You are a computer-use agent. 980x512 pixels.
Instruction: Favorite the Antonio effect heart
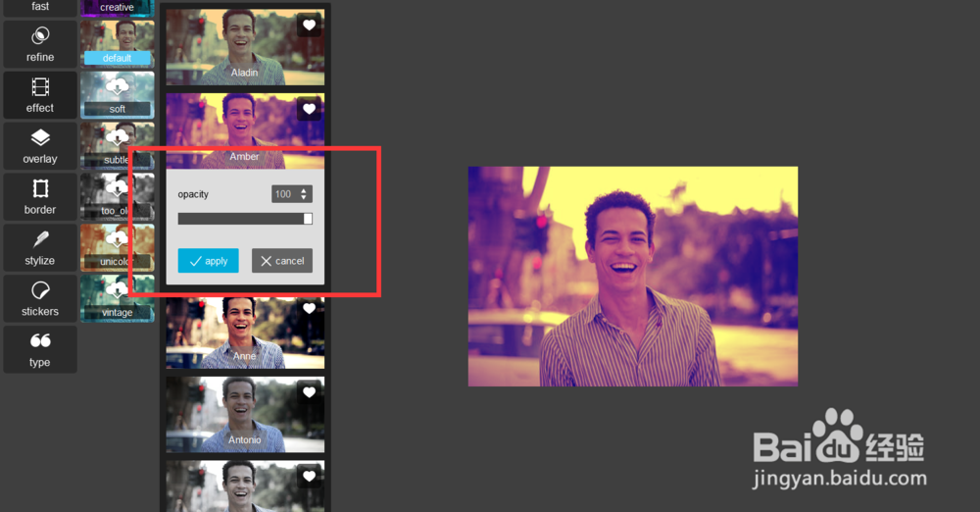310,392
